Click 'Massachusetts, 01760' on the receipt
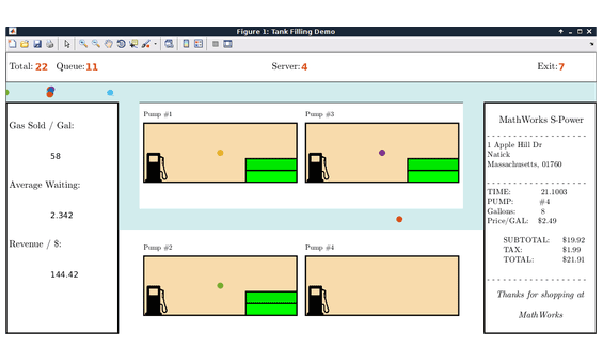The width and height of the screenshot is (601, 361). (x=524, y=164)
